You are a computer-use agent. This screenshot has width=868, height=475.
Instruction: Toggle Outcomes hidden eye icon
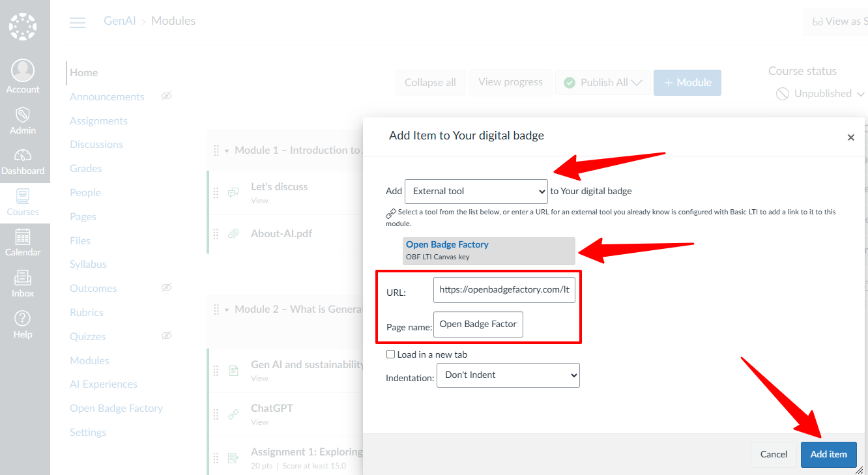pos(166,288)
